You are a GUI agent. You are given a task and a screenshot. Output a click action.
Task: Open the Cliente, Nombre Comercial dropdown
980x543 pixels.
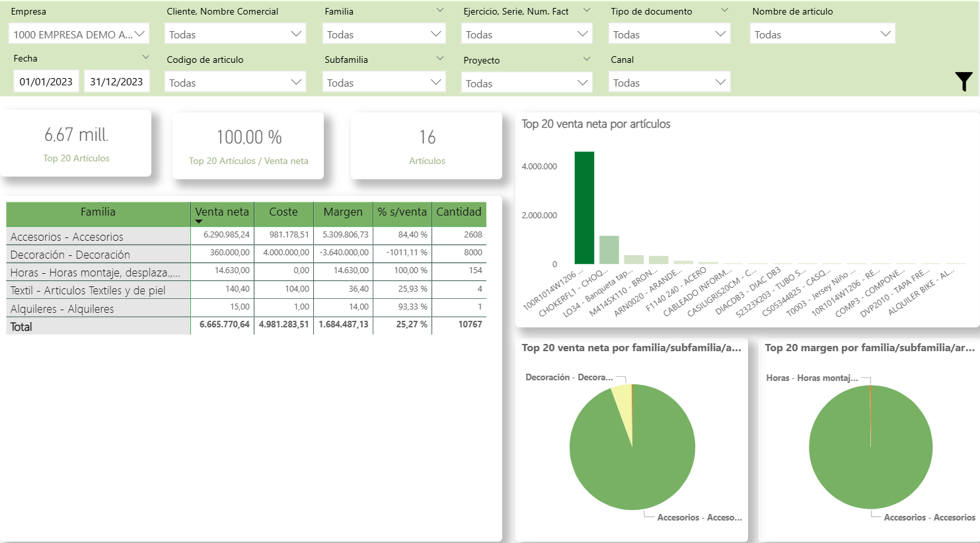[235, 34]
